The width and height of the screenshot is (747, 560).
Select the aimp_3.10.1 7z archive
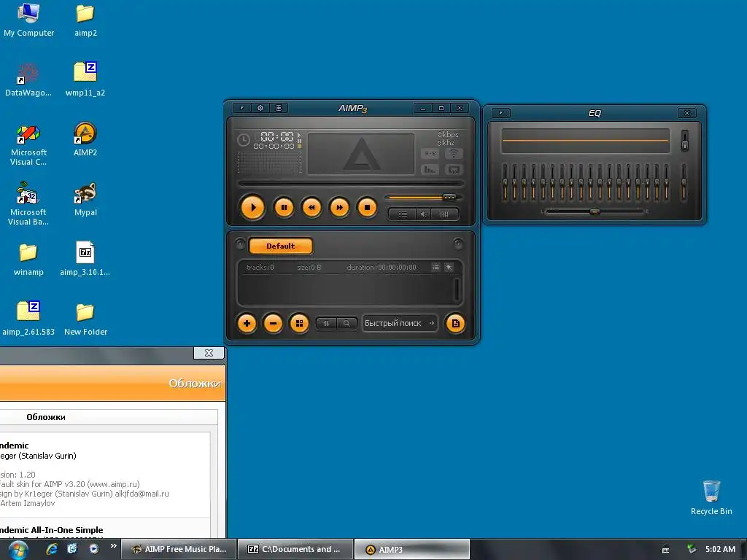pyautogui.click(x=85, y=260)
